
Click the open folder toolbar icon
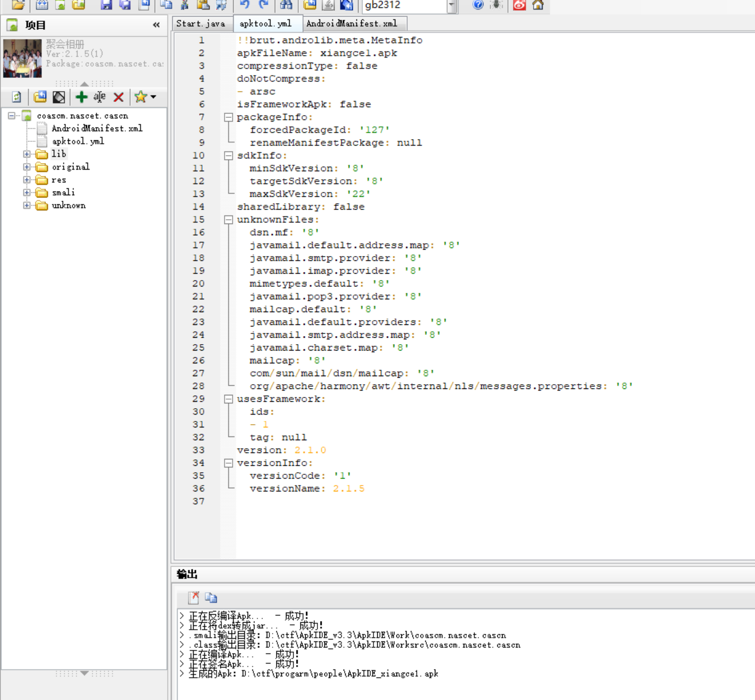pyautogui.click(x=19, y=5)
